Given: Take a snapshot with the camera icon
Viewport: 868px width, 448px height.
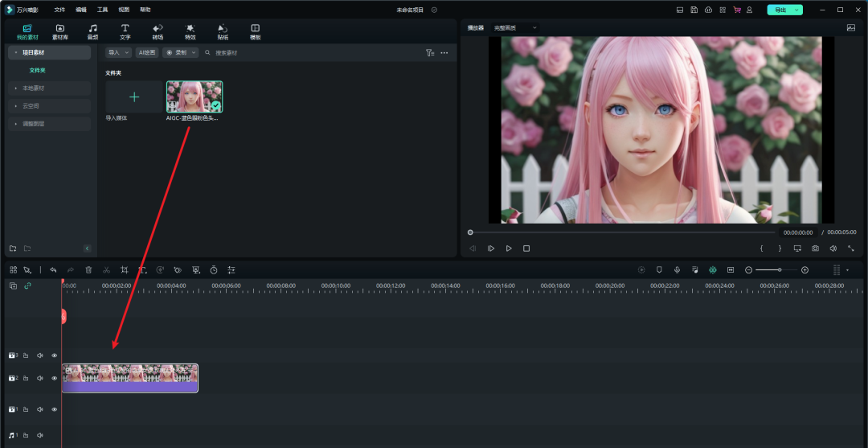Looking at the screenshot, I should point(815,249).
